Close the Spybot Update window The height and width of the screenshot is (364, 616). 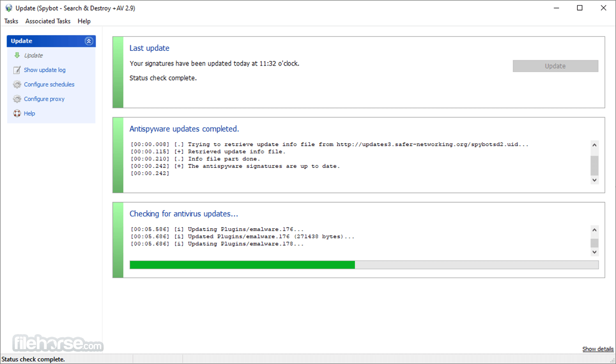[x=603, y=8]
